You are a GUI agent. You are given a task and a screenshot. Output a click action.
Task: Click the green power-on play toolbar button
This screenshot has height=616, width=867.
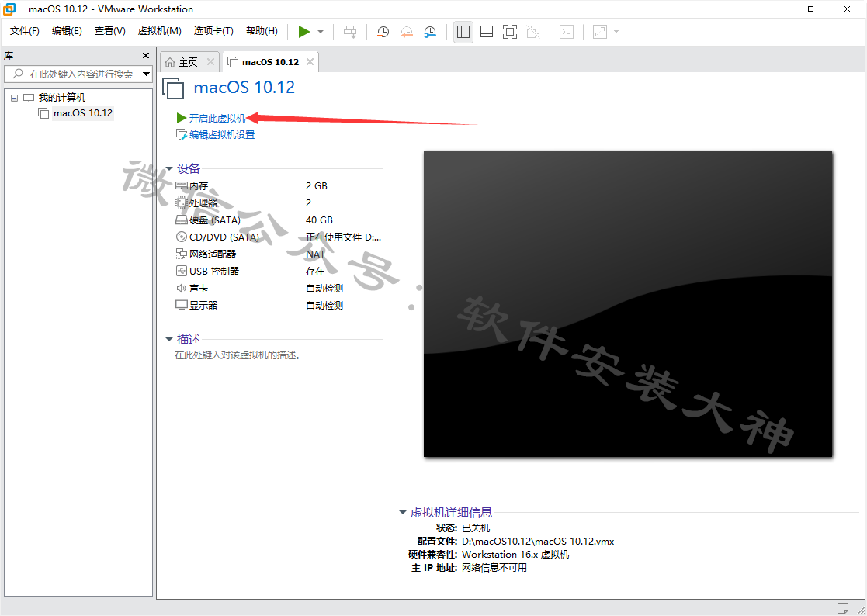click(304, 32)
